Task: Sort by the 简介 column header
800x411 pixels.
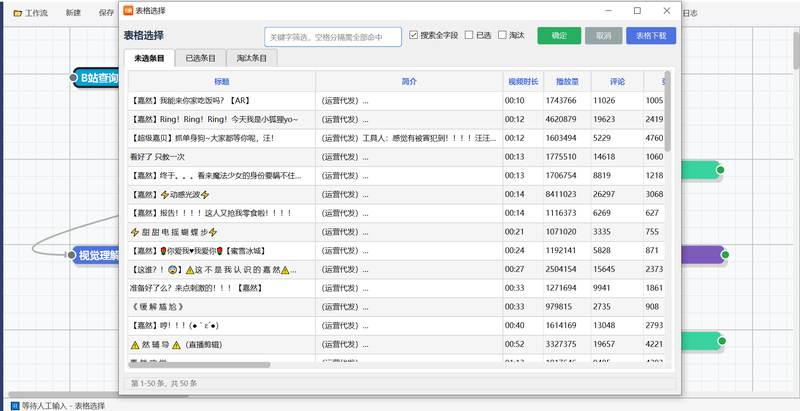Action: tap(409, 82)
